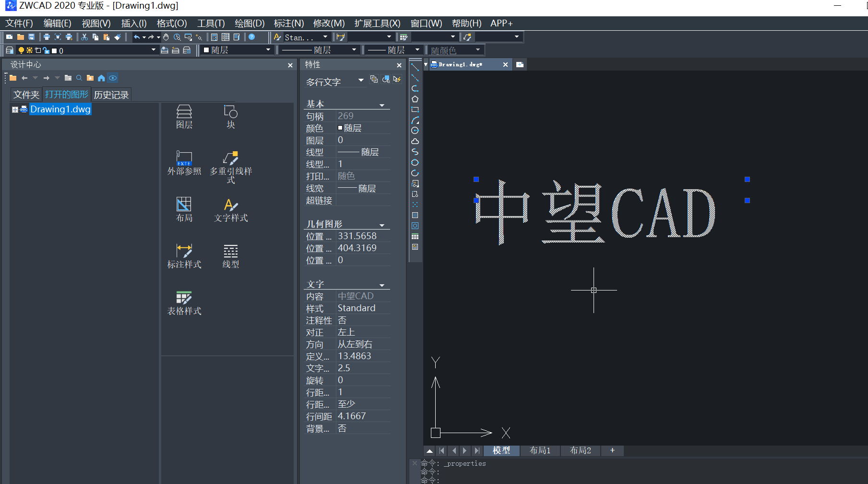The height and width of the screenshot is (484, 868).
Task: Select the Cut (scissors) toolbar icon
Action: (84, 37)
